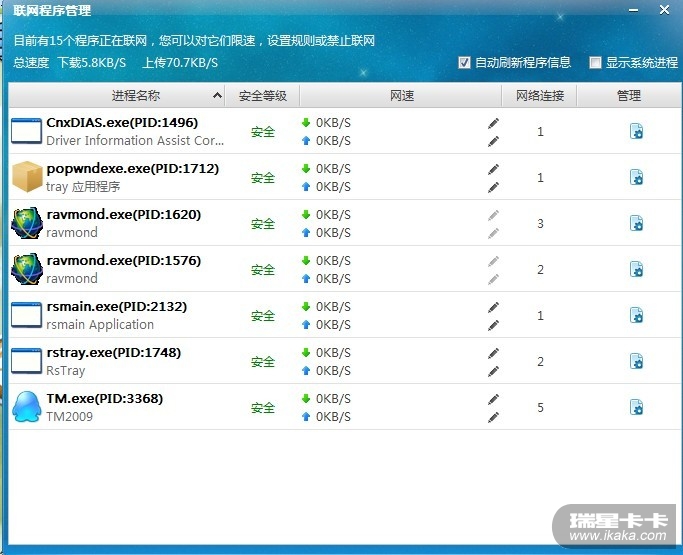The width and height of the screenshot is (683, 555).
Task: Edit download speed limit for popwndexe.exe
Action: 494,169
